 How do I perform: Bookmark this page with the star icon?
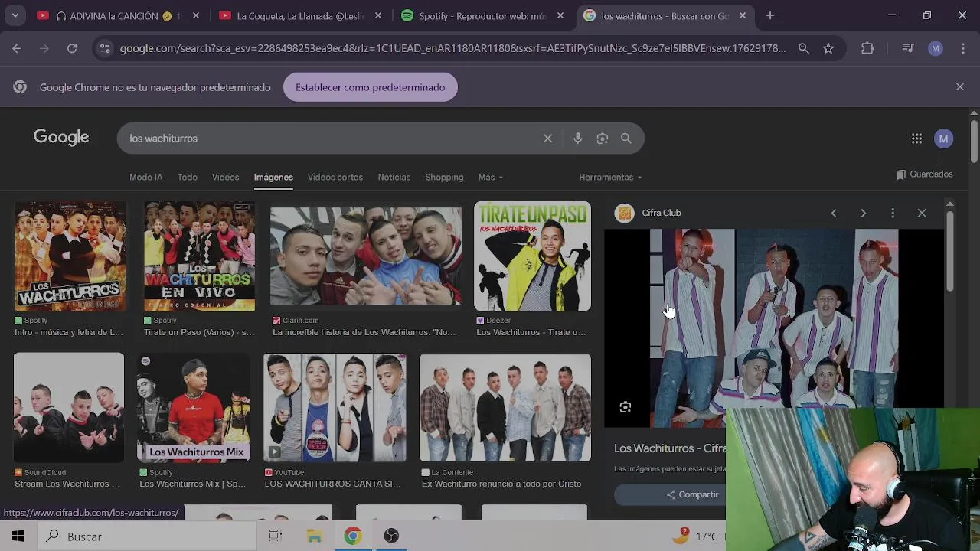828,48
